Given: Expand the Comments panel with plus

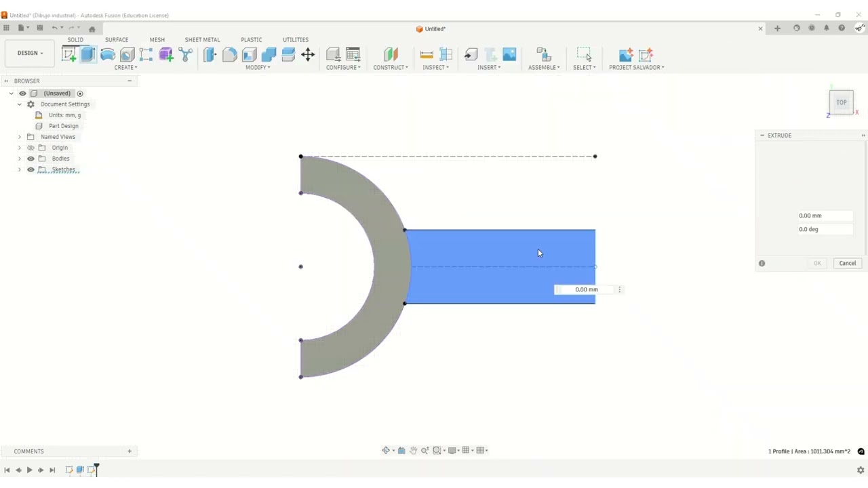Looking at the screenshot, I should point(130,451).
